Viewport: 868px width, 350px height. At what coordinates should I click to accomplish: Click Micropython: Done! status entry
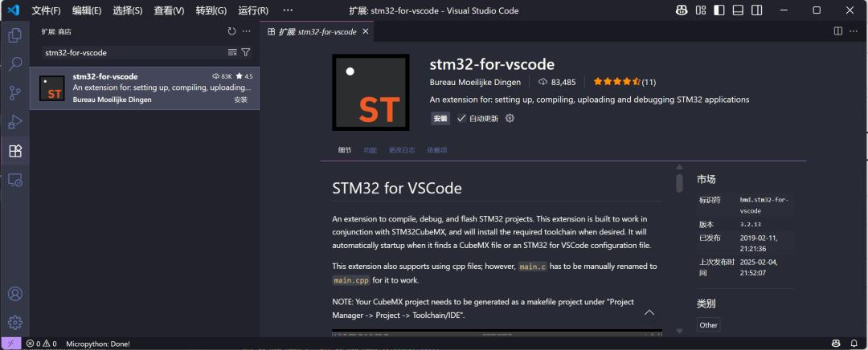[98, 344]
